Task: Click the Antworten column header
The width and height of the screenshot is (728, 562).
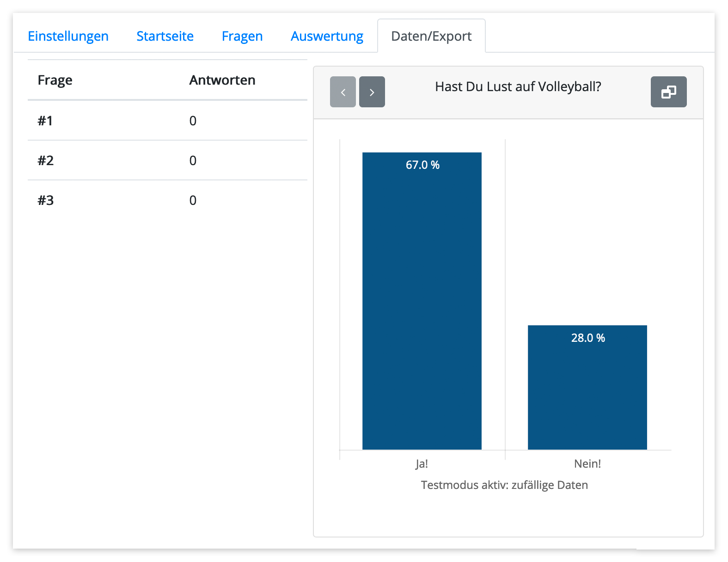Action: point(222,80)
